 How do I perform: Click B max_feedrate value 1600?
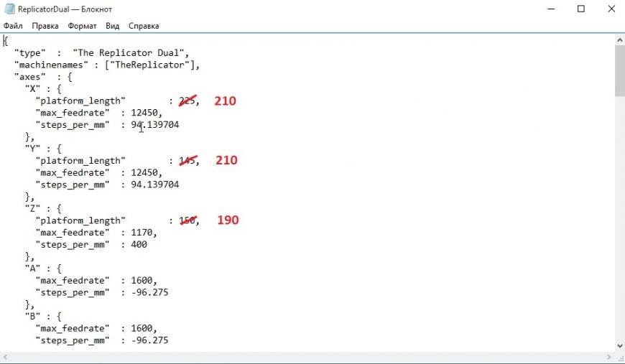142,328
